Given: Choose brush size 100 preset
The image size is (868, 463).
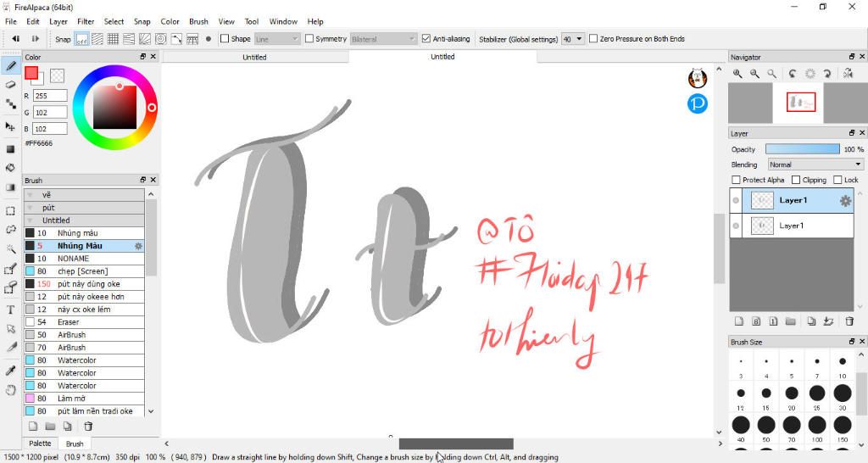Looking at the screenshot, I should [x=817, y=426].
